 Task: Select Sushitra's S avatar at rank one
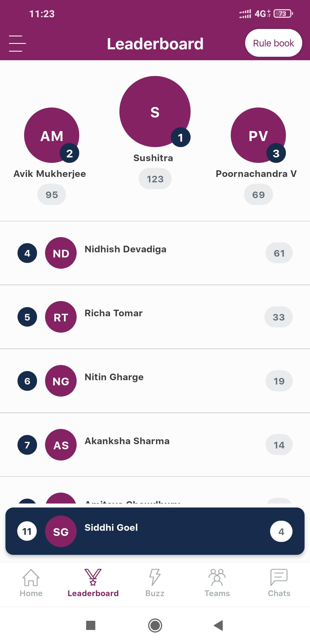pos(155,112)
